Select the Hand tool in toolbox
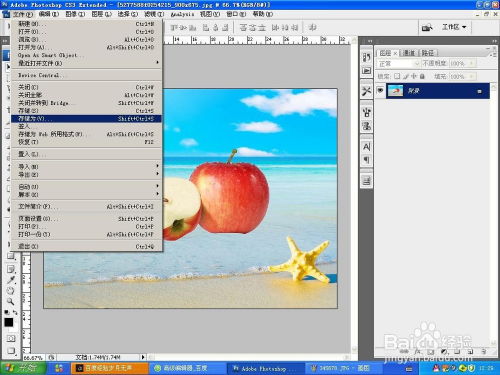500x375 pixels. point(11,291)
